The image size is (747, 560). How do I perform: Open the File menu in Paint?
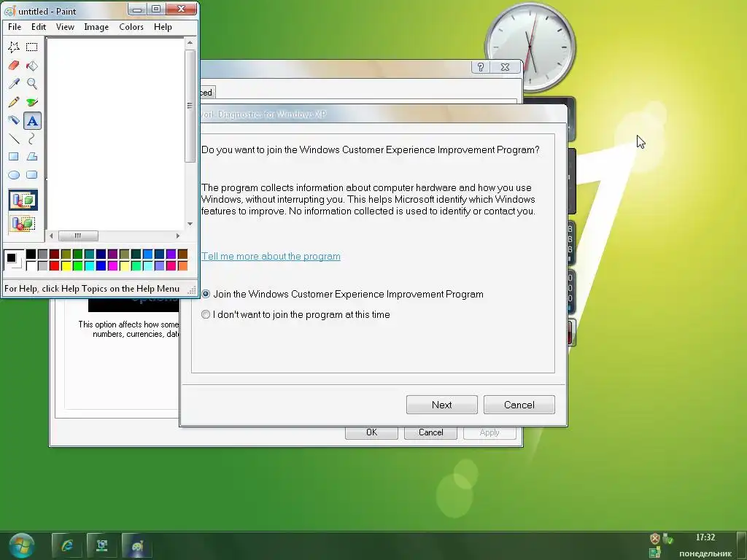tap(15, 27)
